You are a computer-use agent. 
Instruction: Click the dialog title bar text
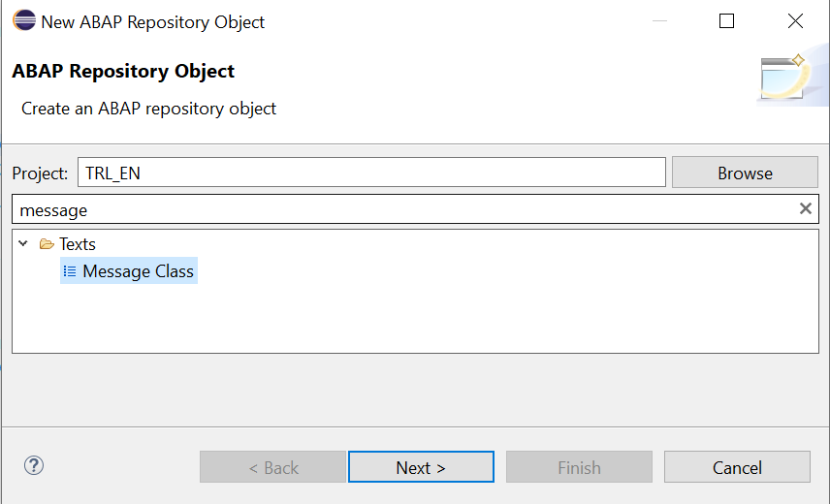click(x=152, y=21)
